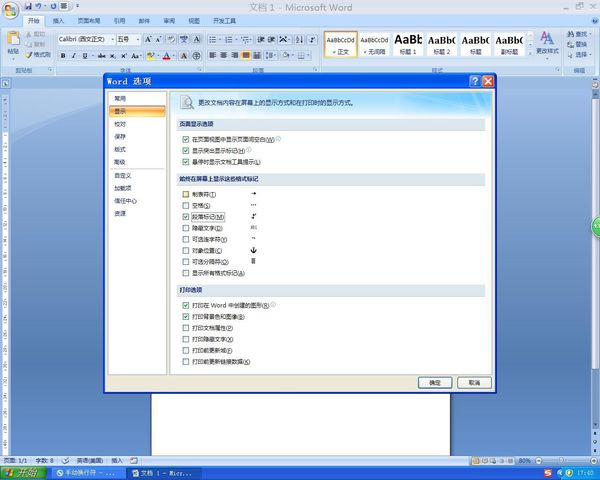Click the Office Button logo
The width and height of the screenshot is (600, 480).
[11, 10]
